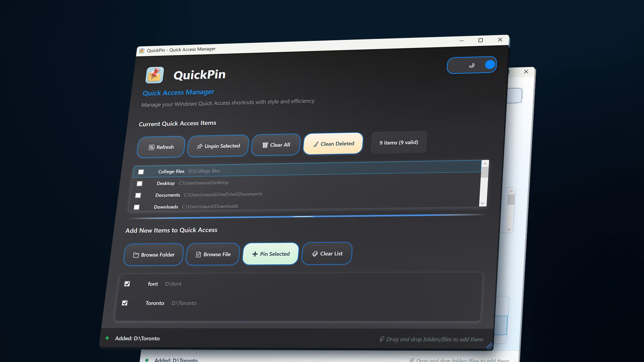This screenshot has width=644, height=362.
Task: Uncheck the font item checkbox
Action: tap(127, 284)
